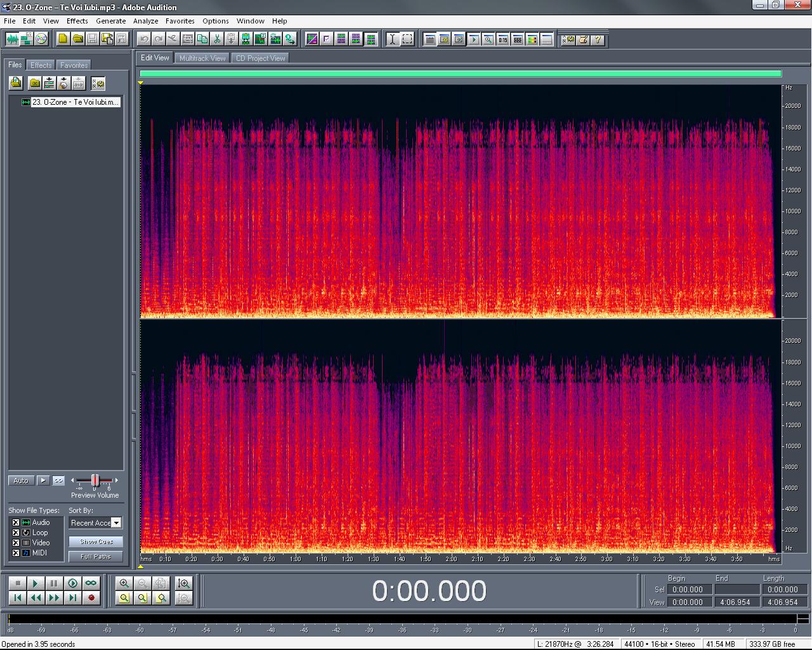Select the Marquee Selection tool
Screen dimensions: 812x650
click(407, 39)
